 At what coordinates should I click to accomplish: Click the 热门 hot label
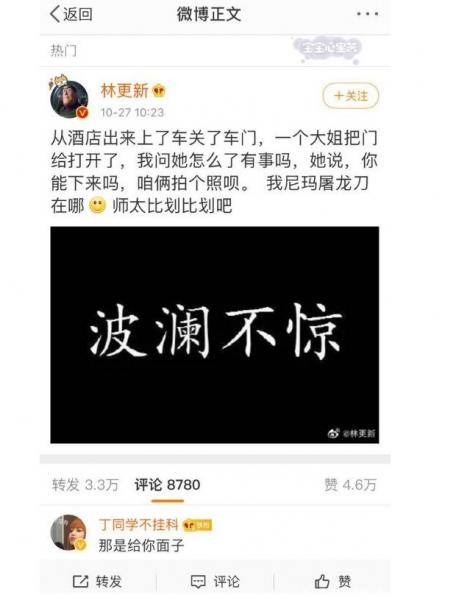tap(64, 50)
